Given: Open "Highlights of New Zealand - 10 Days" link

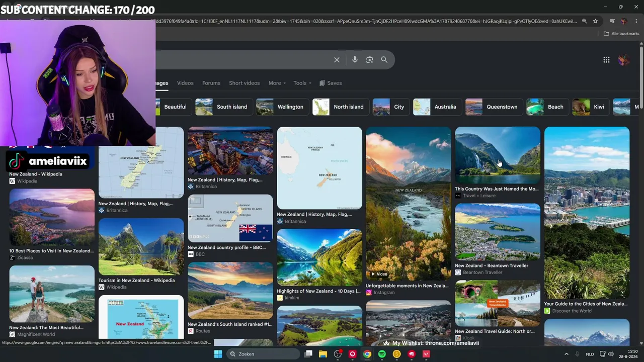Looking at the screenshot, I should 318,291.
